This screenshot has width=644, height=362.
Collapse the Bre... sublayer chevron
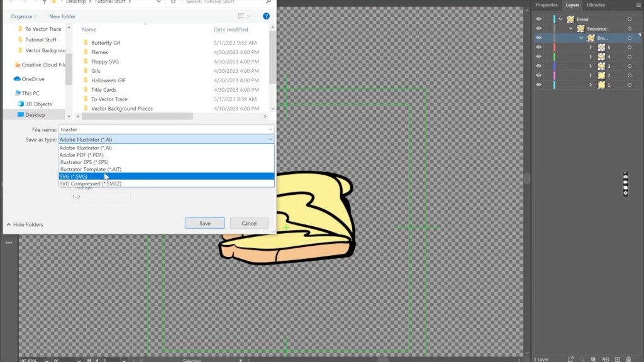coord(581,38)
